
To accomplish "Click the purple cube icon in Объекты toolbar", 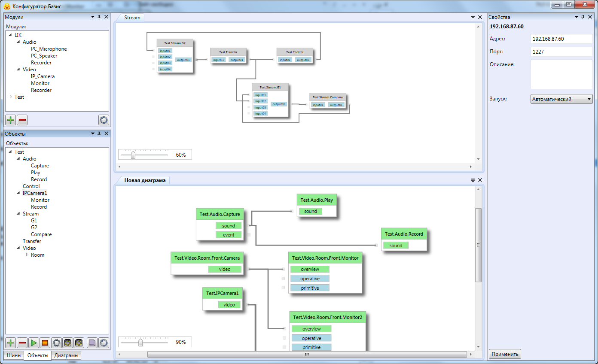I will (x=92, y=343).
